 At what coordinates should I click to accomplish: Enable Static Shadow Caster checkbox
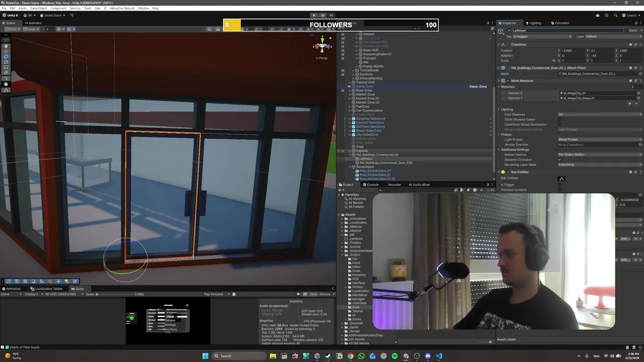pos(559,120)
